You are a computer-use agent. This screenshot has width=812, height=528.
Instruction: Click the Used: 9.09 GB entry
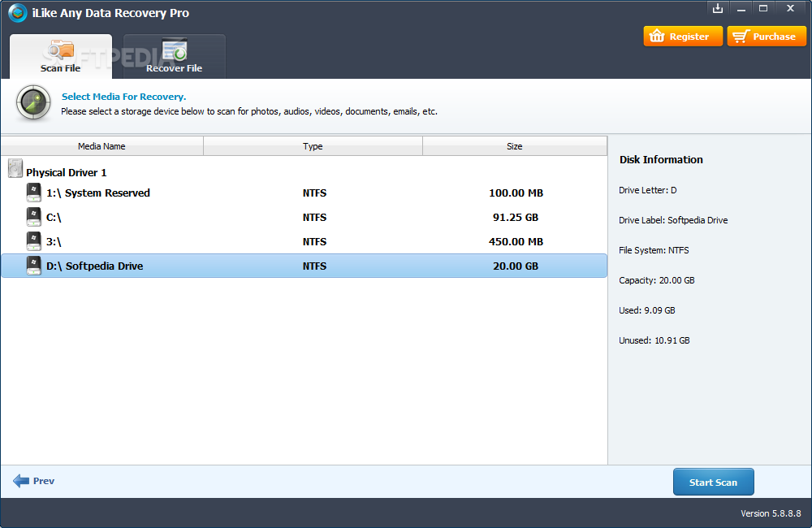[647, 310]
